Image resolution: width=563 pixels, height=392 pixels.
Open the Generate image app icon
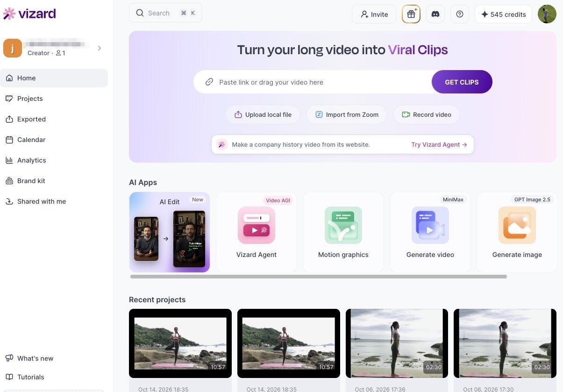coord(517,225)
